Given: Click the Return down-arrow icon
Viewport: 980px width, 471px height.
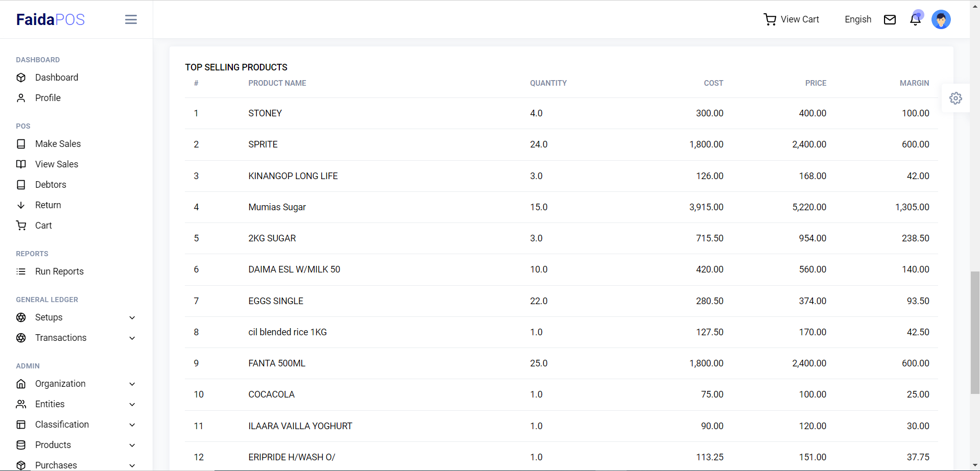Looking at the screenshot, I should tap(21, 205).
